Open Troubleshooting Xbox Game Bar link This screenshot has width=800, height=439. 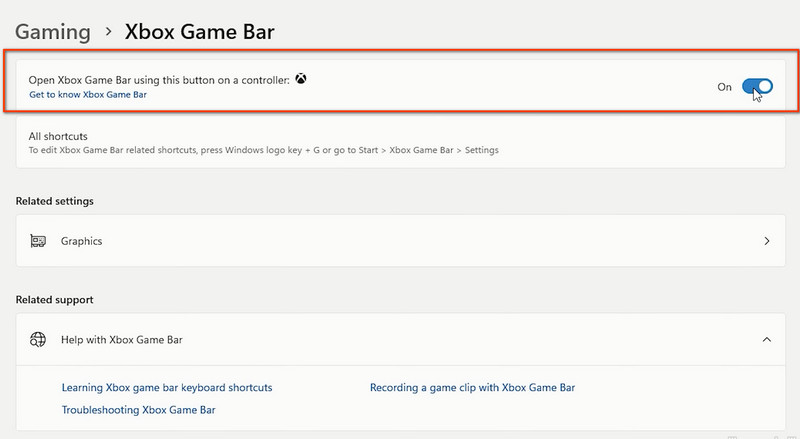[x=138, y=410]
